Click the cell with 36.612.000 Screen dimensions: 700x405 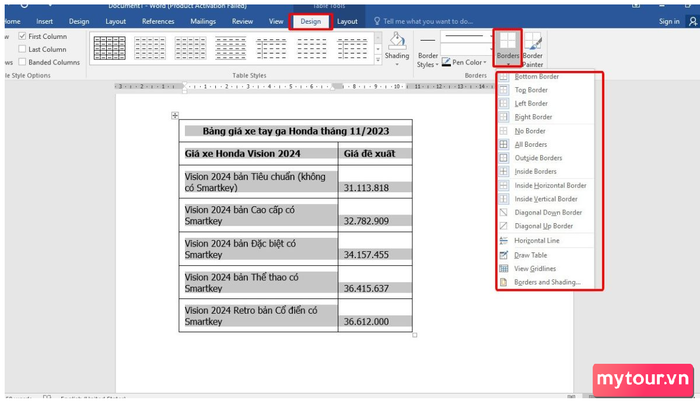click(x=375, y=316)
